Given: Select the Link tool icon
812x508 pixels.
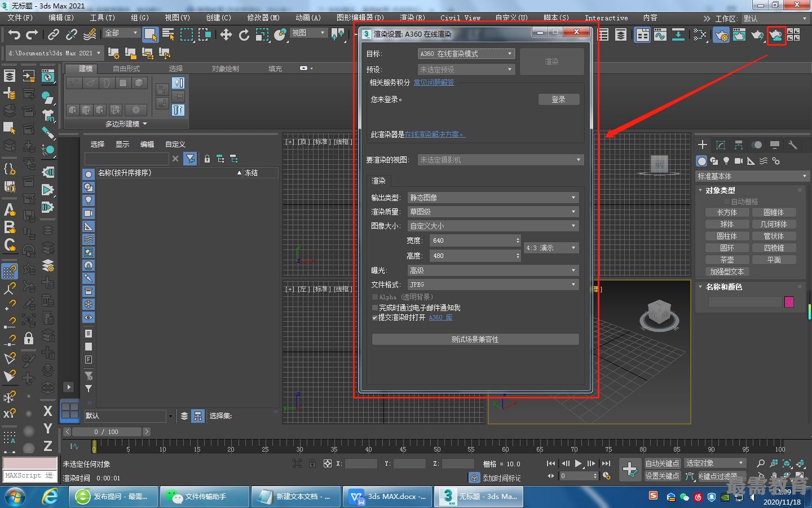Looking at the screenshot, I should coord(54,35).
